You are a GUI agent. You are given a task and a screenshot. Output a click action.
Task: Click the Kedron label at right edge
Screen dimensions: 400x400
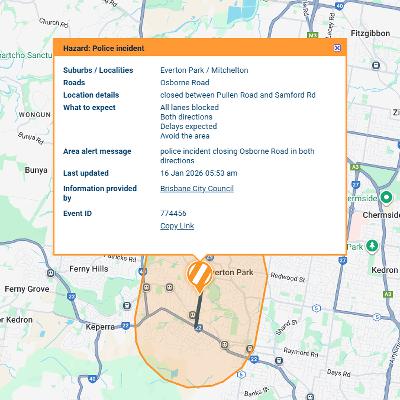[x=385, y=270]
